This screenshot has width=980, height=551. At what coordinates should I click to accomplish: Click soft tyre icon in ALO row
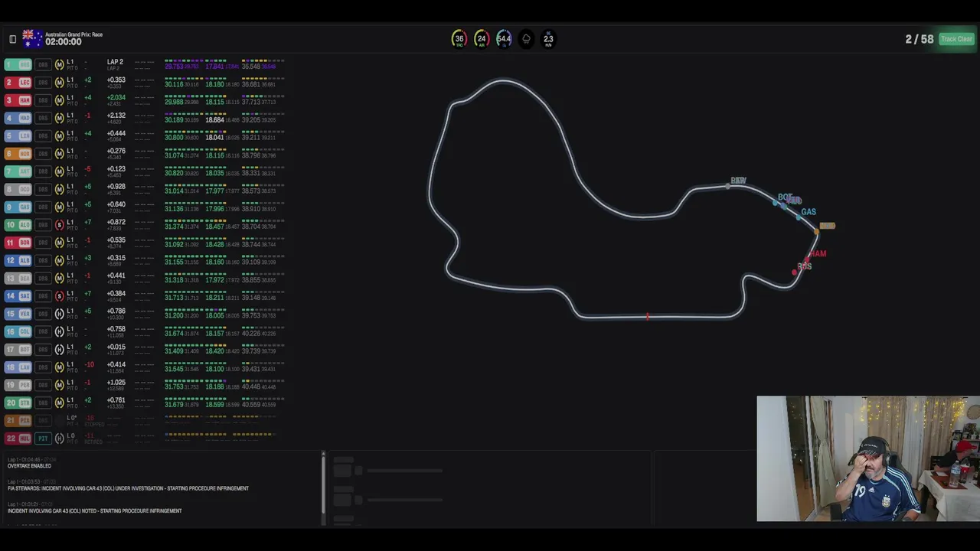tap(60, 225)
